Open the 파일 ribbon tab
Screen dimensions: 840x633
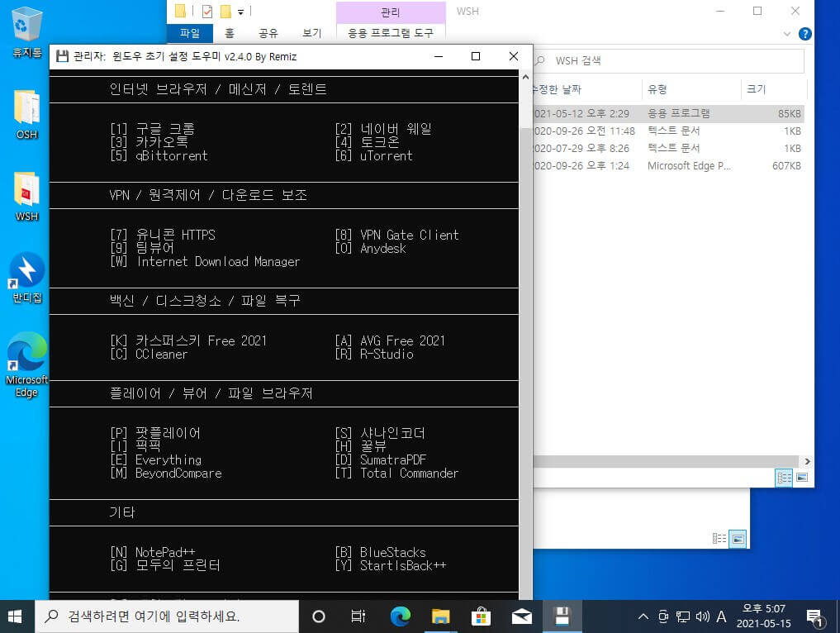pyautogui.click(x=190, y=33)
